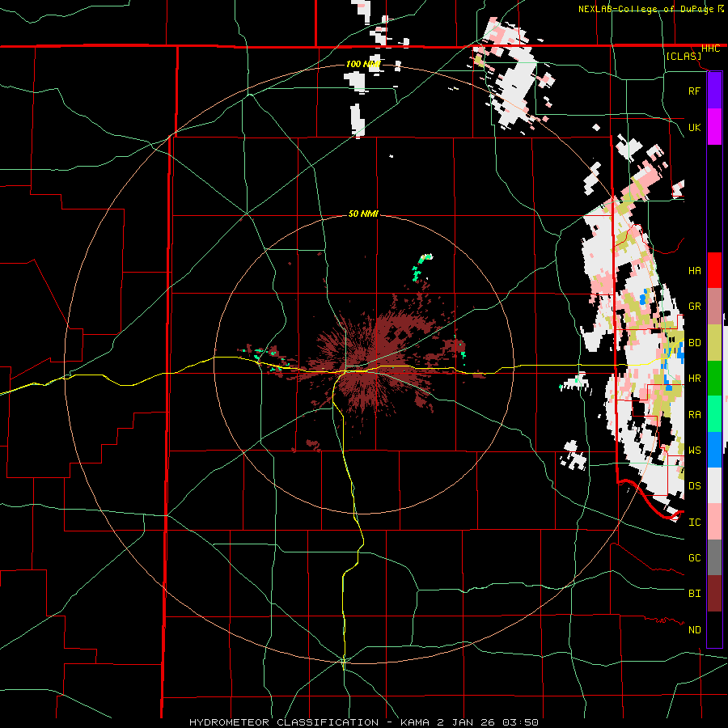Click the "BI" legend label

694,594
